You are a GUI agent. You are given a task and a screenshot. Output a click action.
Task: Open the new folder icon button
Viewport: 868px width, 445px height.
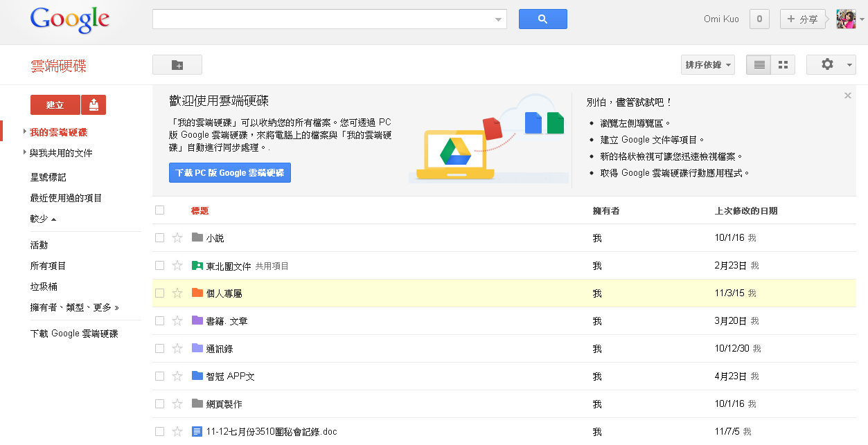click(177, 65)
